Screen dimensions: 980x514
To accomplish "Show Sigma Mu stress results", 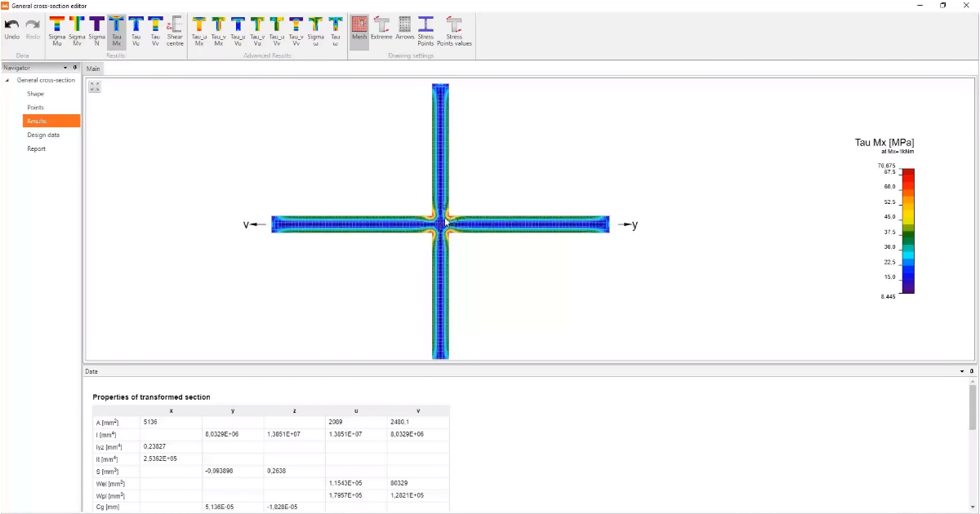I will click(x=57, y=31).
